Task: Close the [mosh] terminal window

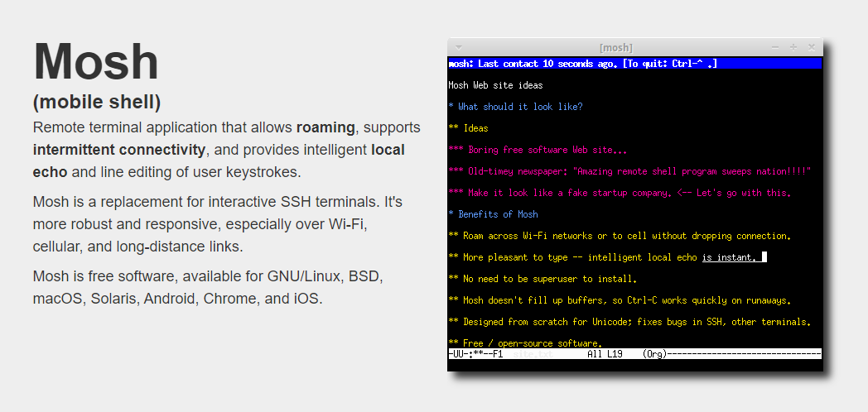Action: 812,47
